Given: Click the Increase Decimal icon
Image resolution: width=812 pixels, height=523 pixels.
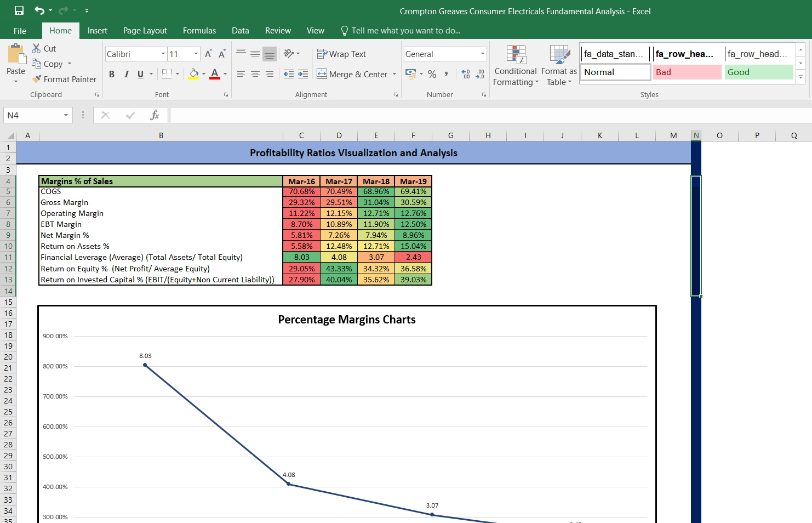Looking at the screenshot, I should pos(466,74).
